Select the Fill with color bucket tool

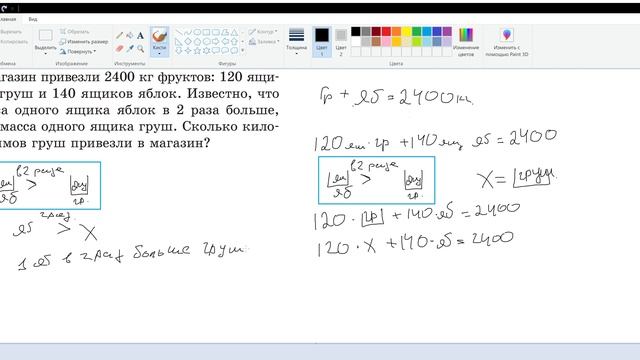(130, 36)
